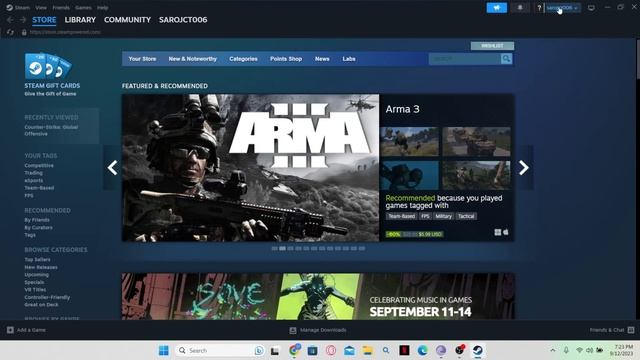Open the account name dropdown in title bar
The height and width of the screenshot is (360, 640).
click(562, 8)
